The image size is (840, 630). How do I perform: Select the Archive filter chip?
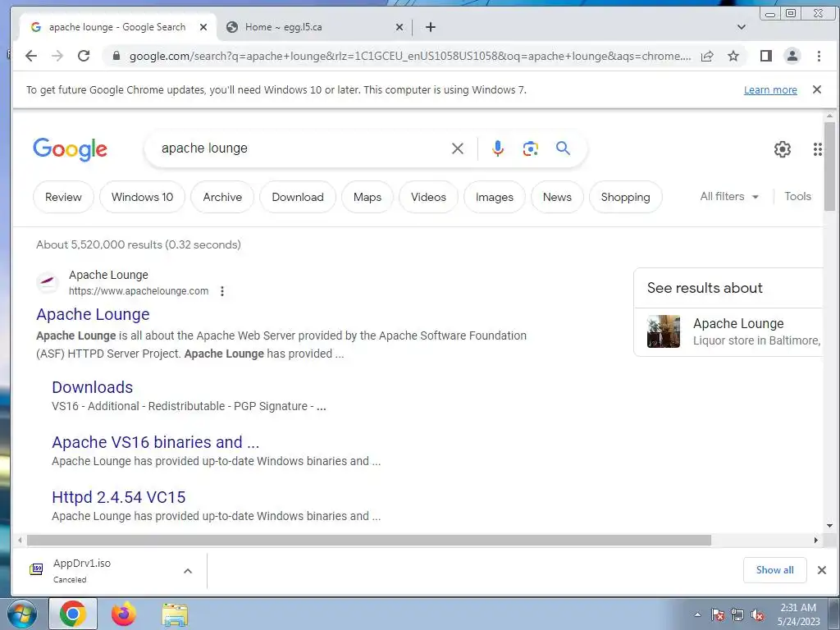click(x=222, y=197)
